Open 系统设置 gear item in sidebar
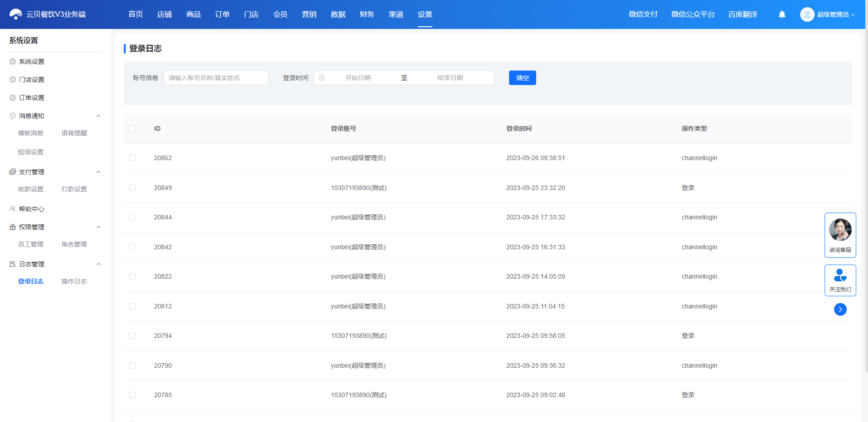This screenshot has height=422, width=868. pyautogui.click(x=32, y=62)
